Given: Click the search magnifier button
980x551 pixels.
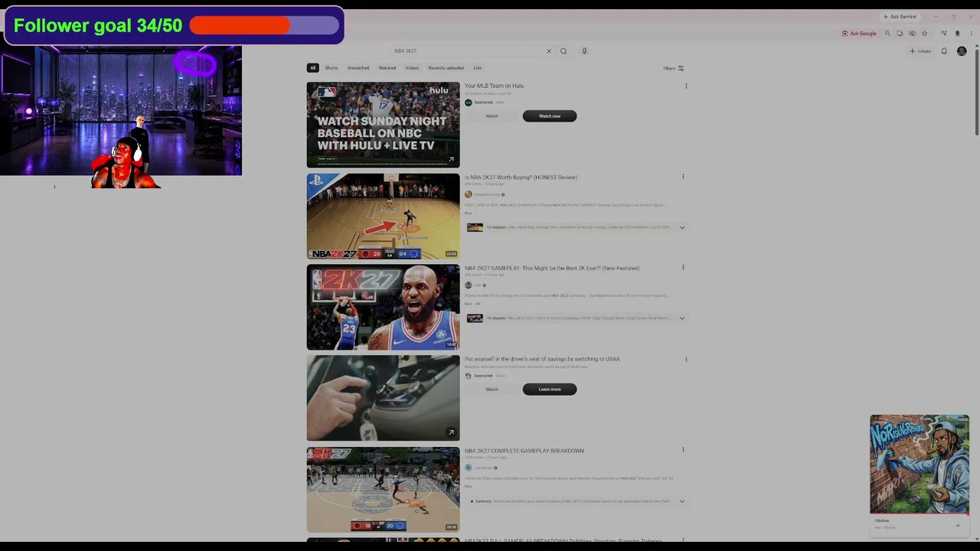Looking at the screenshot, I should [x=563, y=51].
